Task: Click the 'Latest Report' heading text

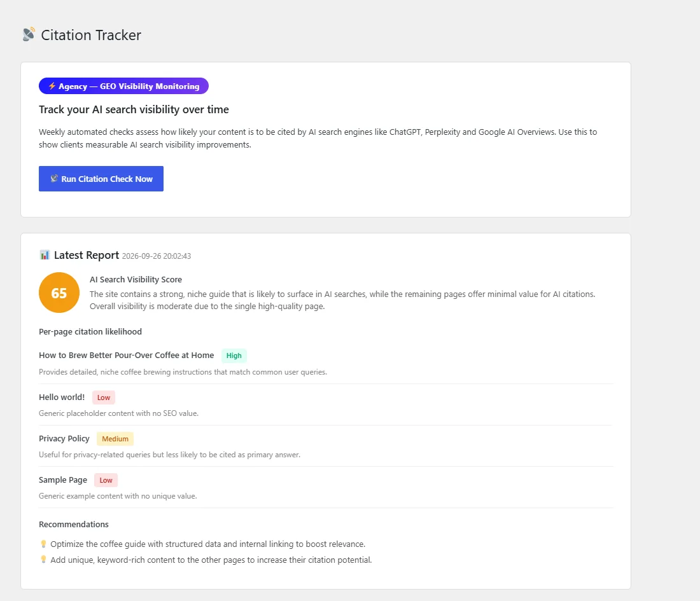Action: tap(87, 255)
